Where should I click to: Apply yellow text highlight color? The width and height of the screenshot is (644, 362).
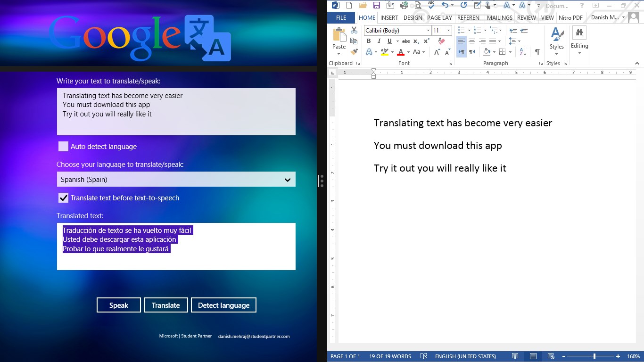pyautogui.click(x=385, y=52)
